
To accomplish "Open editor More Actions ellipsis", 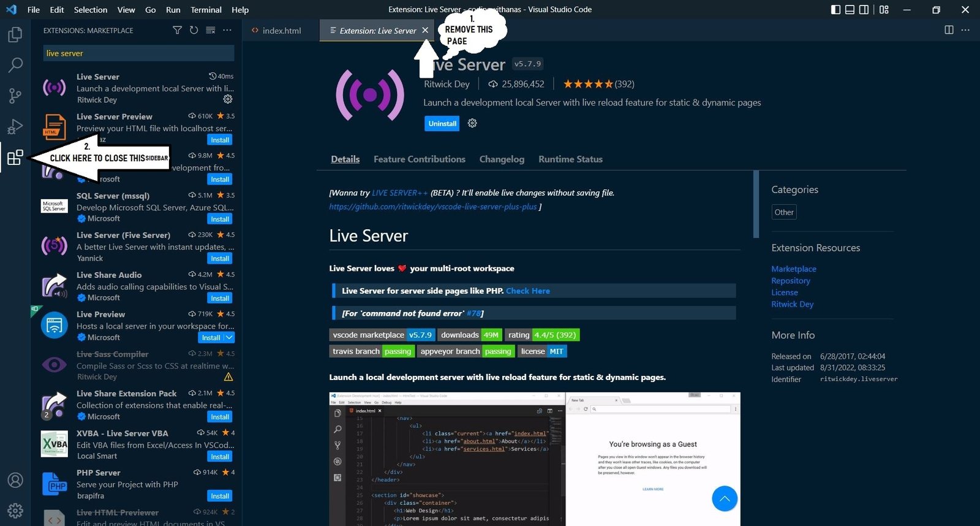I will point(965,30).
